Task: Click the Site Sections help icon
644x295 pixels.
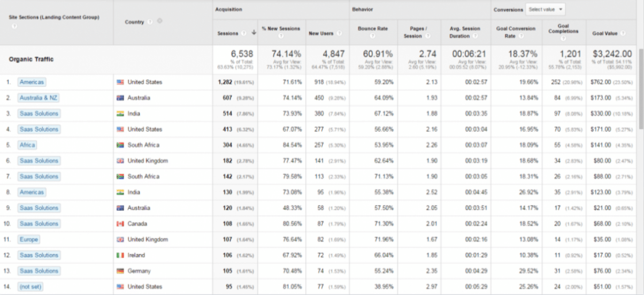Action: pyautogui.click(x=12, y=25)
